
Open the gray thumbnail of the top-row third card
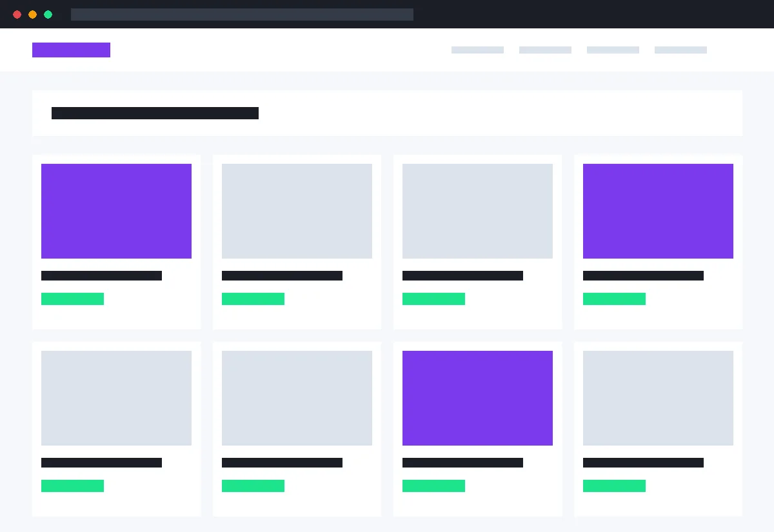[x=477, y=211]
